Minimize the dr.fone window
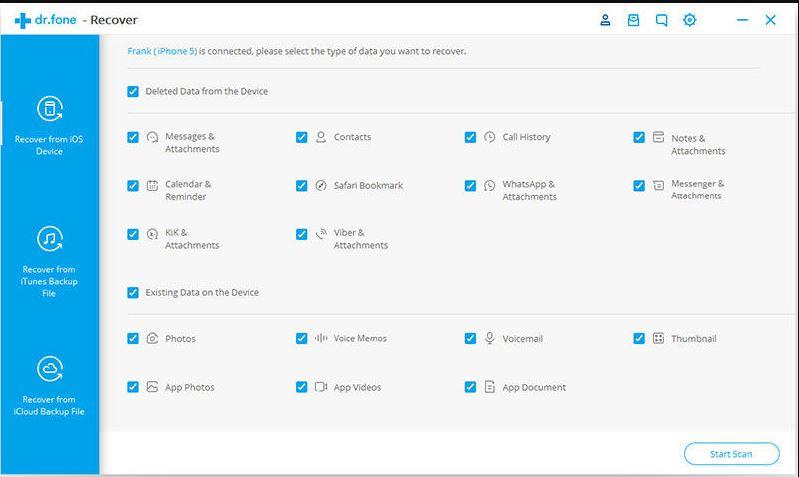The height and width of the screenshot is (477, 799). pos(742,20)
